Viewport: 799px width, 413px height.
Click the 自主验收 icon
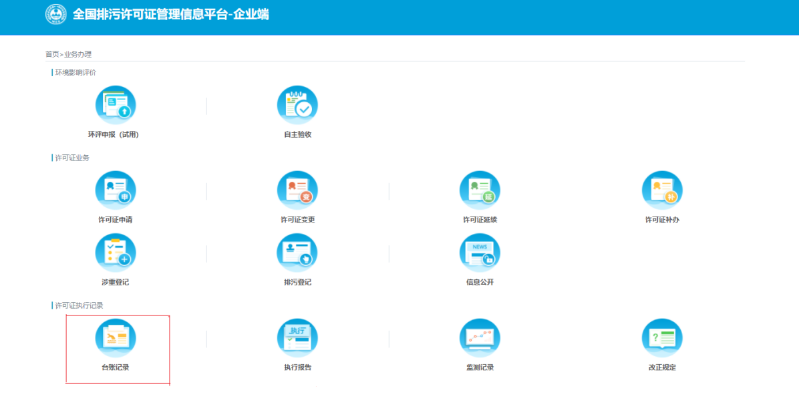pyautogui.click(x=297, y=104)
